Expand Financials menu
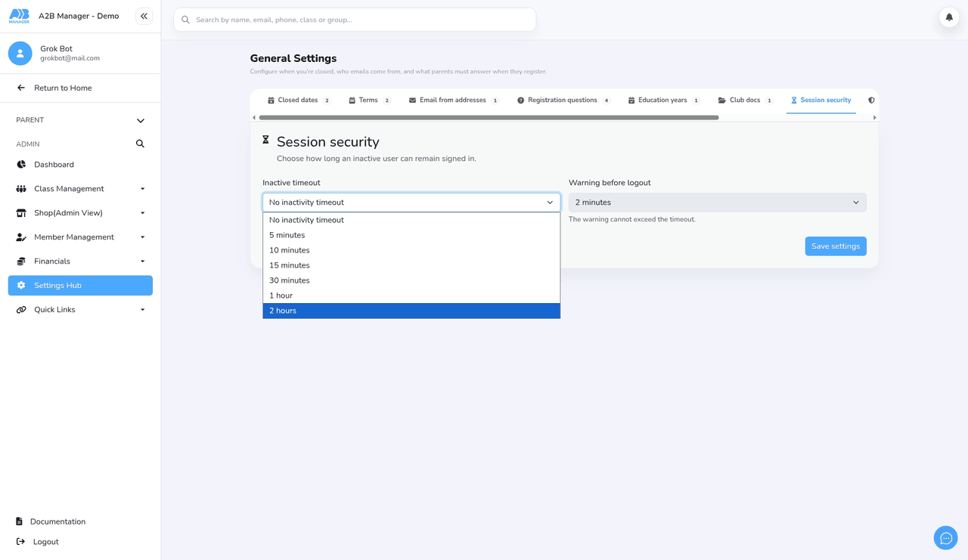 click(80, 261)
